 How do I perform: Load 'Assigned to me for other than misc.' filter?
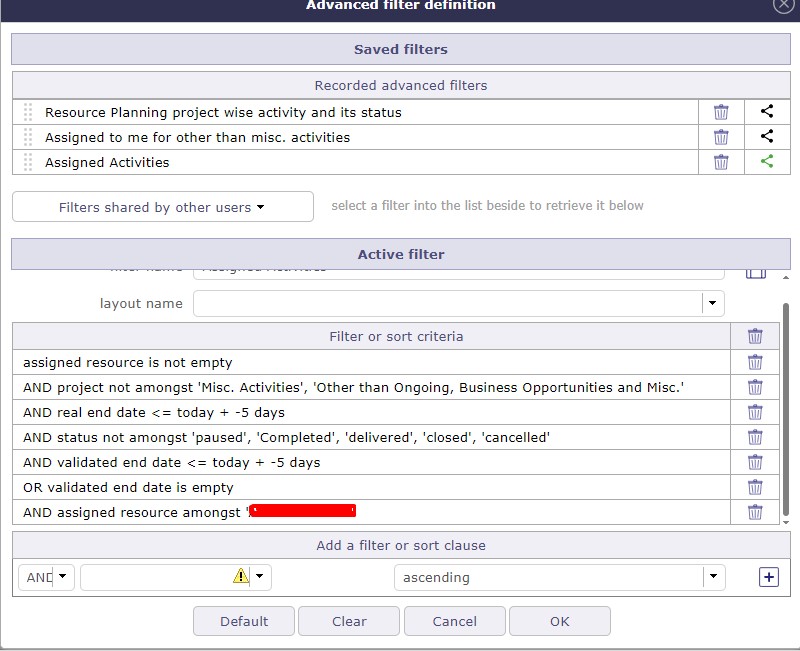(197, 137)
